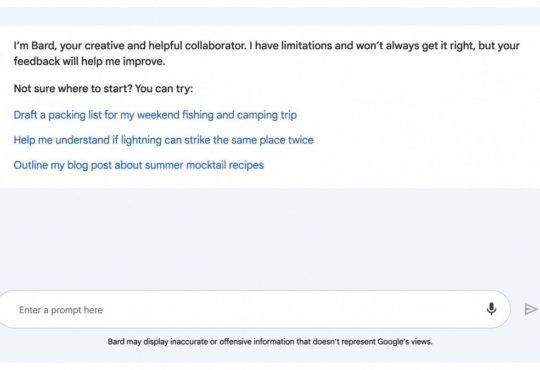Send the prompt with the arrow icon
This screenshot has height=370, width=540.
(531, 309)
